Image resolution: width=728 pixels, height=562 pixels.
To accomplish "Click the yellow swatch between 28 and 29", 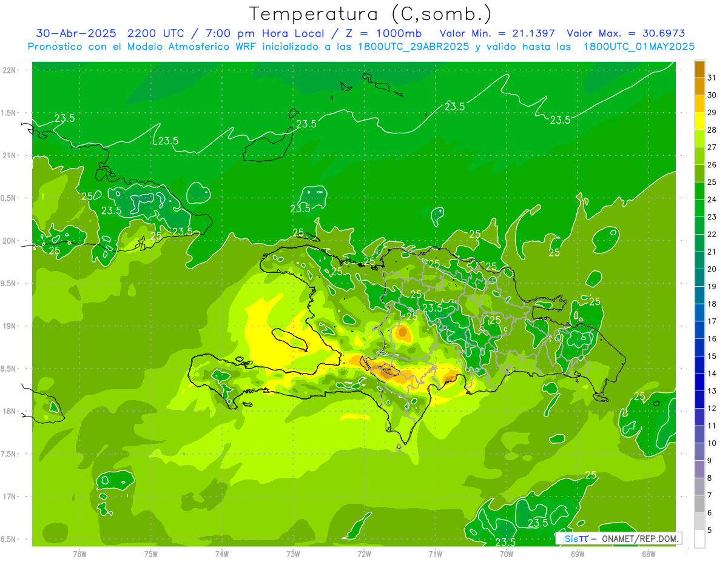I will tap(699, 121).
